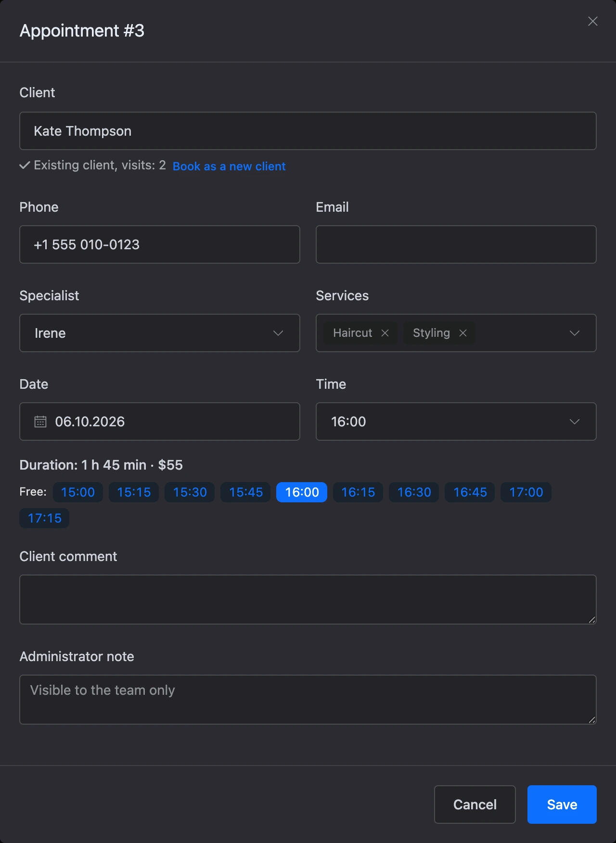Select the 15:45 free time slot

[246, 492]
